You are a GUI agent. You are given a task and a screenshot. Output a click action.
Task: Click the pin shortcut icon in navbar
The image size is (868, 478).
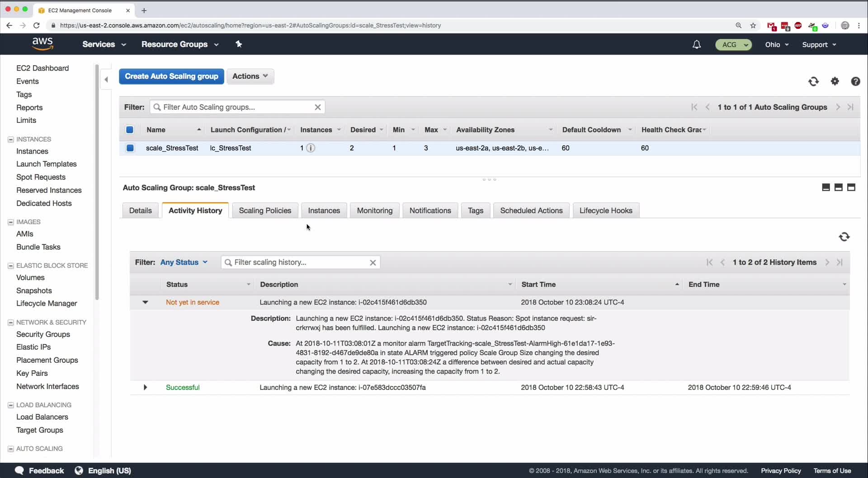pos(239,44)
